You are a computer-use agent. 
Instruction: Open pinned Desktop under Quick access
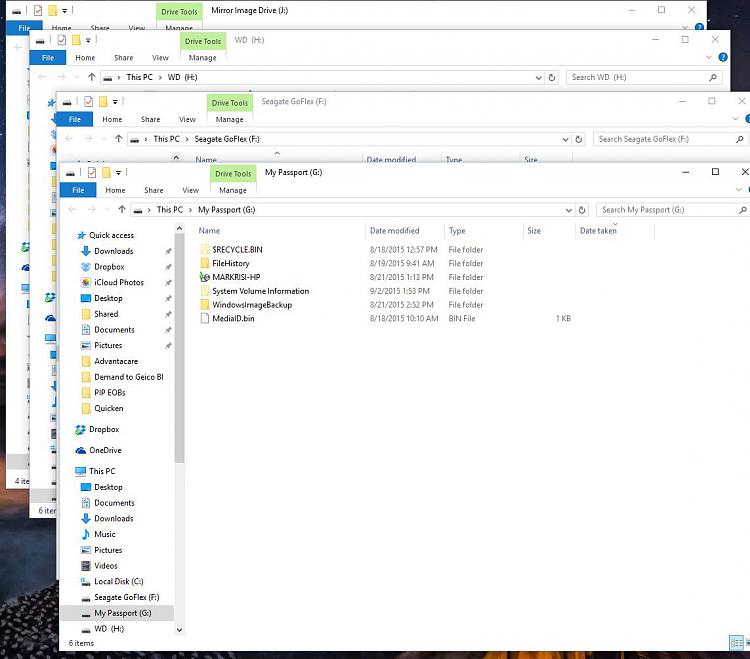109,298
